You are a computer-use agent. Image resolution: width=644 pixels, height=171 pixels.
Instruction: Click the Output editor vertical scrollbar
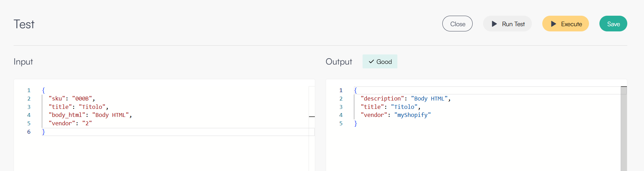pyautogui.click(x=623, y=133)
